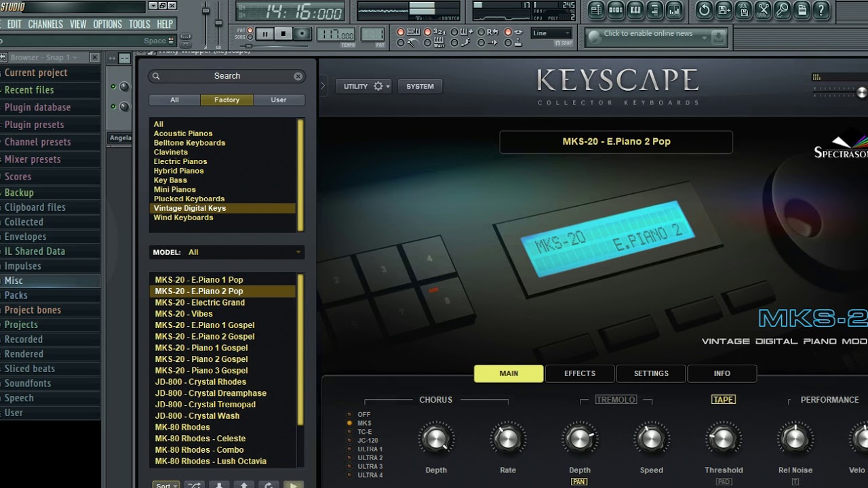Open the plugin picker wrench icon
Image resolution: width=868 pixels, height=488 pixels.
click(x=783, y=9)
